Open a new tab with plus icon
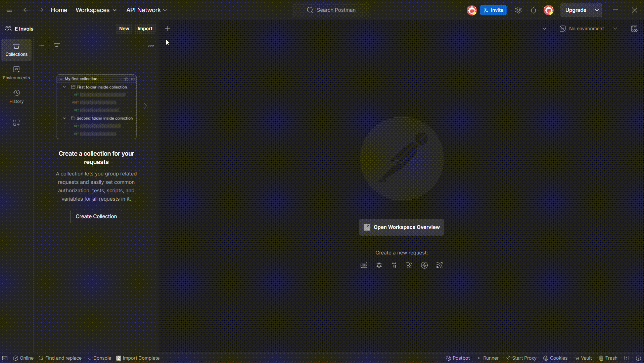Viewport: 644px width, 363px height. pyautogui.click(x=168, y=29)
